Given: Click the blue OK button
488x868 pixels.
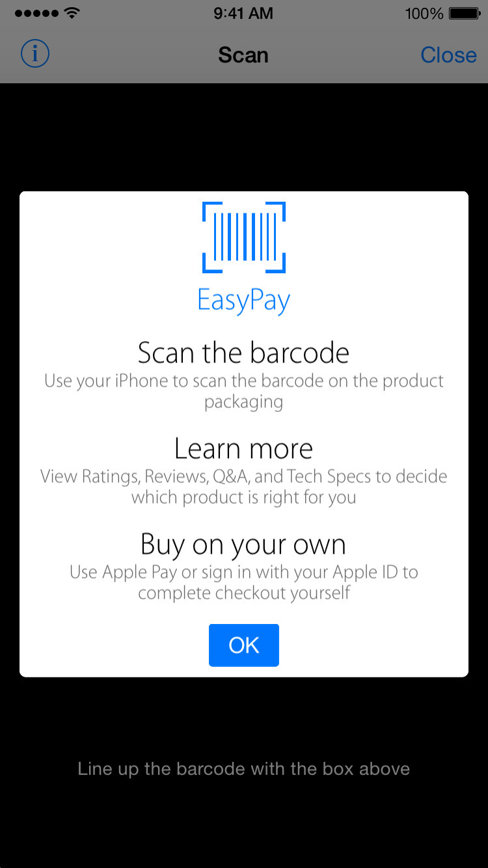Looking at the screenshot, I should 244,645.
